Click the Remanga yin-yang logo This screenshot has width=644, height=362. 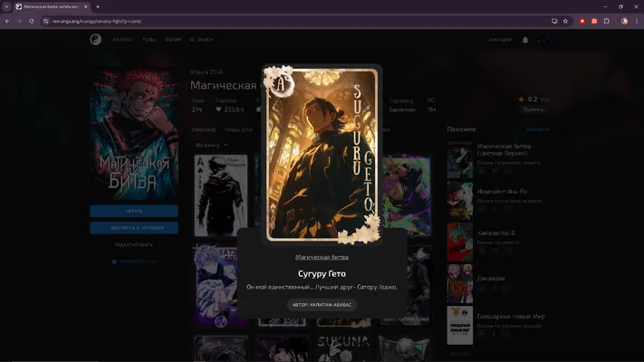click(x=96, y=40)
